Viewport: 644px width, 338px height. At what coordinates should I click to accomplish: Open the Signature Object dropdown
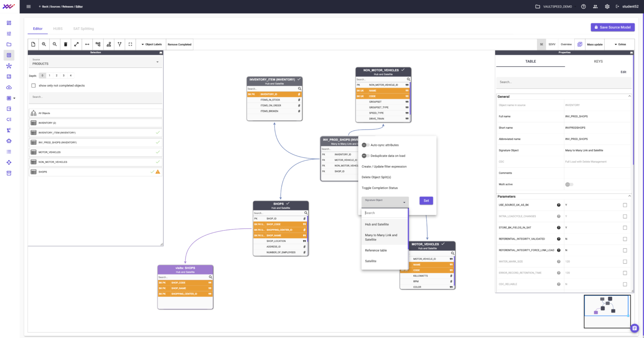click(385, 201)
